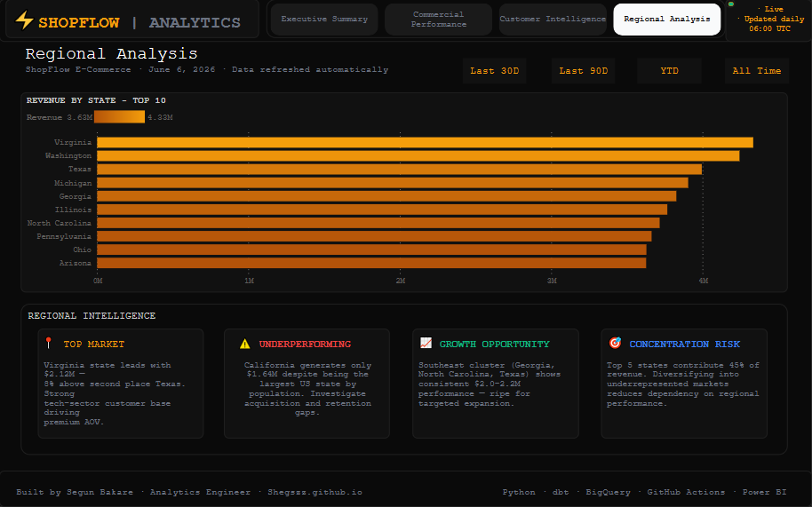Click the 'Revenue 3.63M' legend label

[x=60, y=117]
